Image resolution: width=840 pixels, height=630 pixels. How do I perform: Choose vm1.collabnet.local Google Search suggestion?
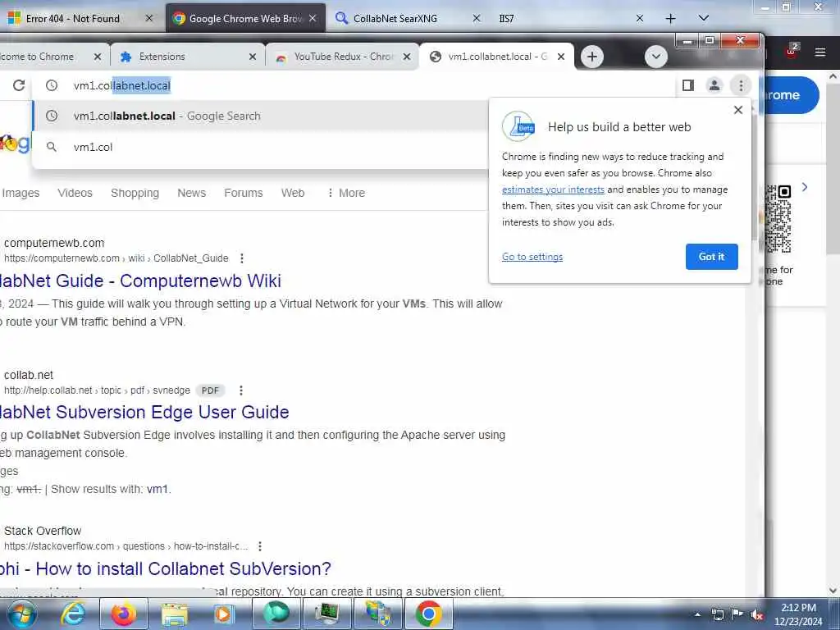[261, 116]
